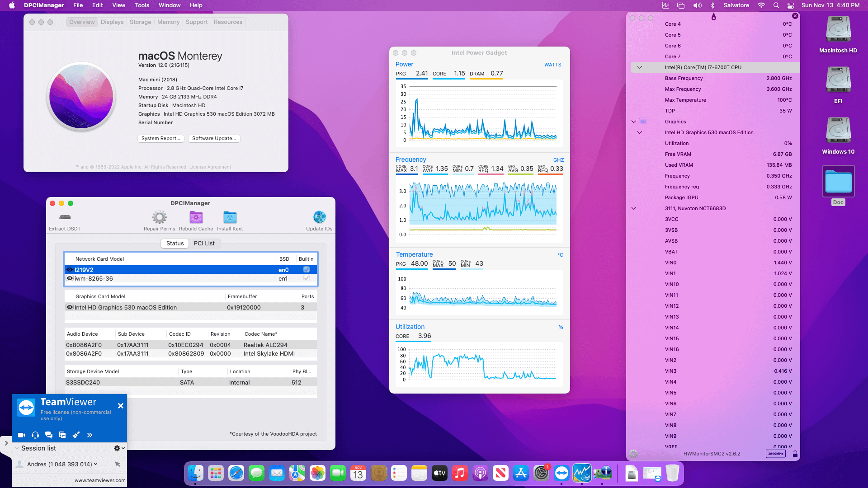Image resolution: width=868 pixels, height=488 pixels.
Task: Click the Resources tab in About This Mac
Action: [228, 22]
